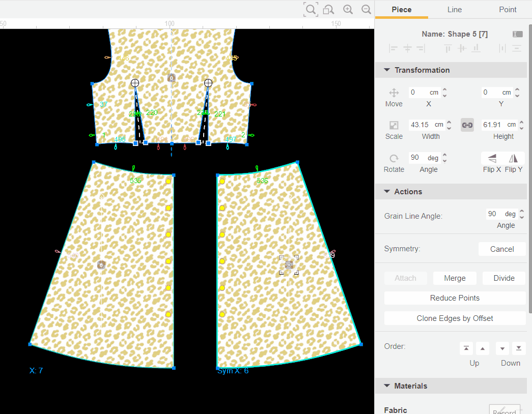Click the Rotate Angle input field
The image size is (532, 414).
point(425,158)
